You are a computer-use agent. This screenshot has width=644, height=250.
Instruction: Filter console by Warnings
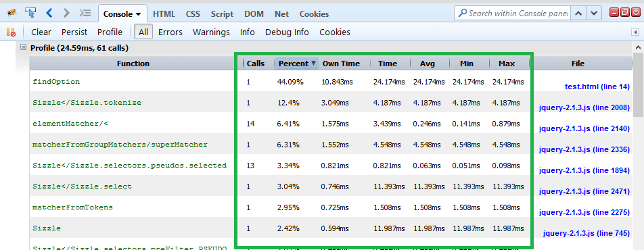211,32
